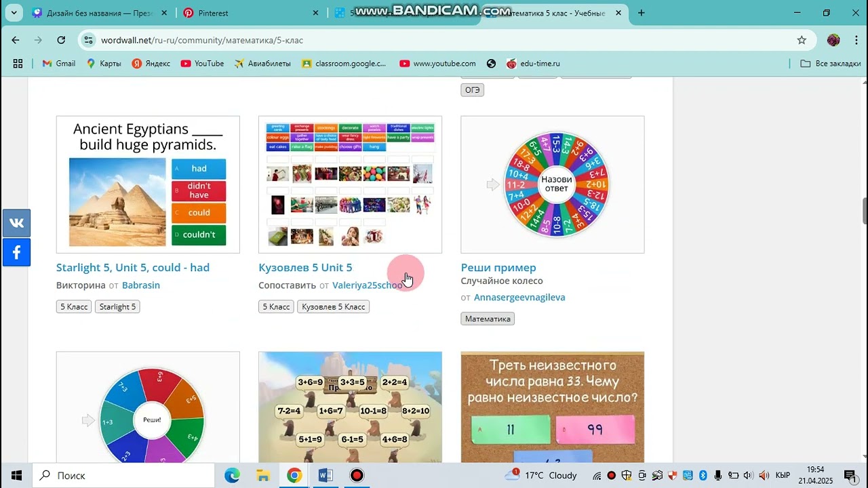Share the page on Facebook
The image size is (868, 488).
(16, 253)
